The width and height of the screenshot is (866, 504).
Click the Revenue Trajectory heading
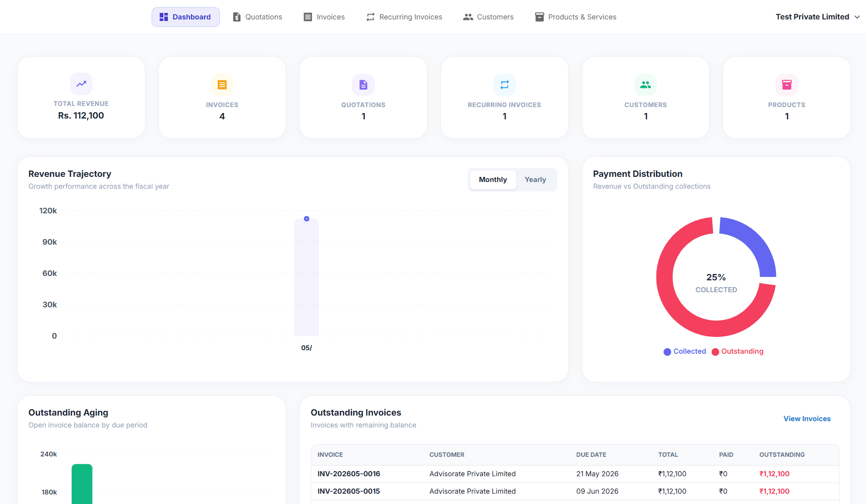point(70,174)
